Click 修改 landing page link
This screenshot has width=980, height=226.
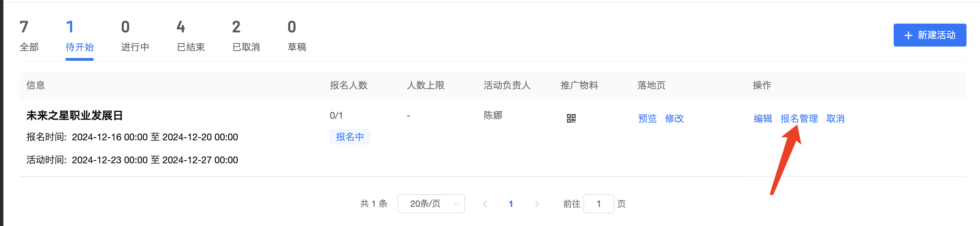(x=674, y=118)
